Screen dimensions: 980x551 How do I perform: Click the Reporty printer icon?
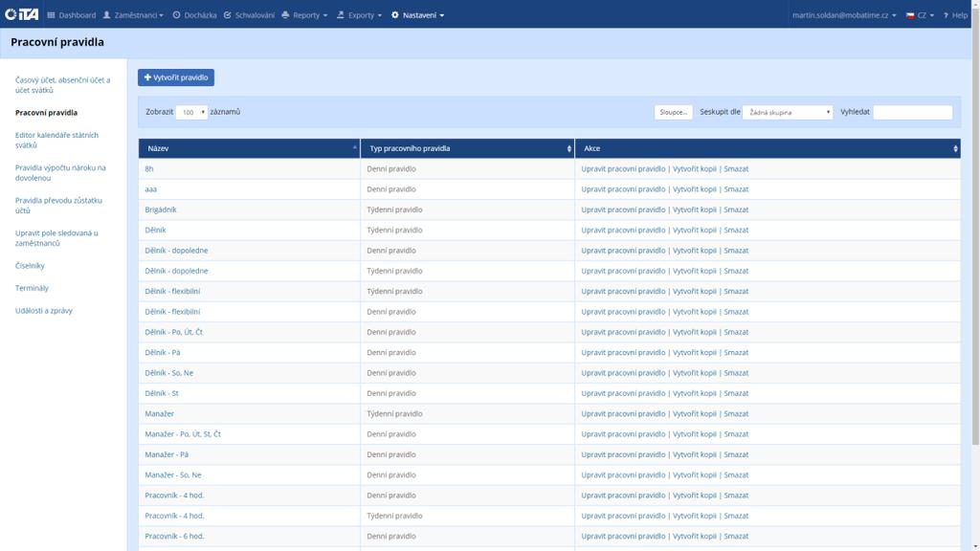[285, 15]
